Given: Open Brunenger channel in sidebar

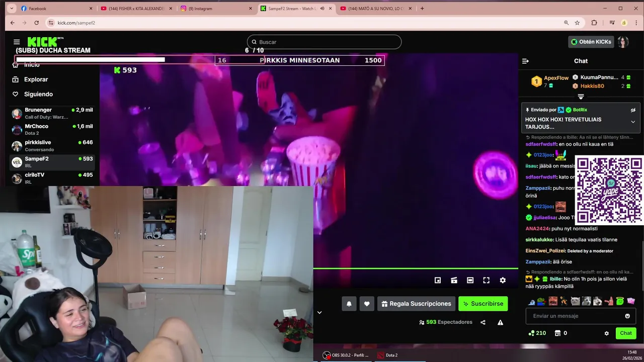Looking at the screenshot, I should pyautogui.click(x=52, y=113).
